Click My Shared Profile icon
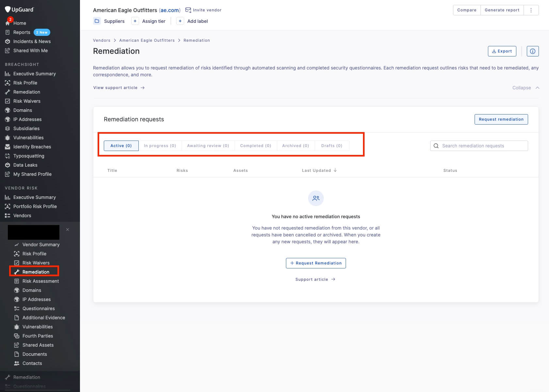The height and width of the screenshot is (392, 549). pos(8,174)
